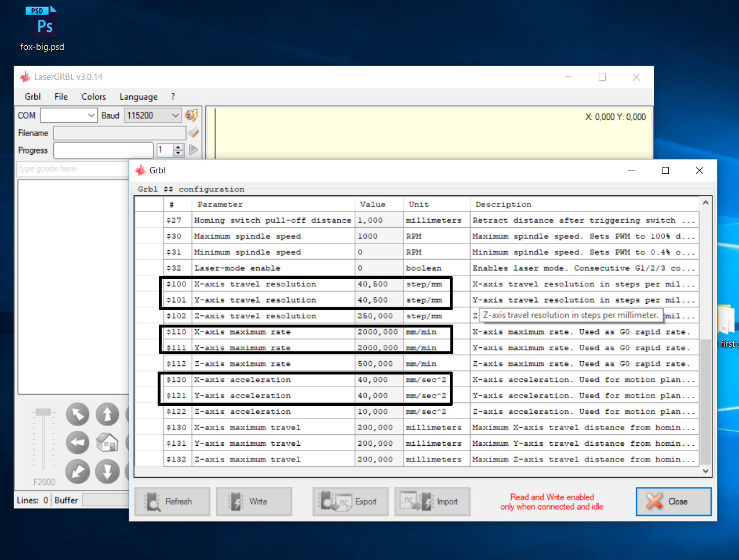Screen dimensions: 739x560
Task: Click the Export button
Action: (351, 501)
